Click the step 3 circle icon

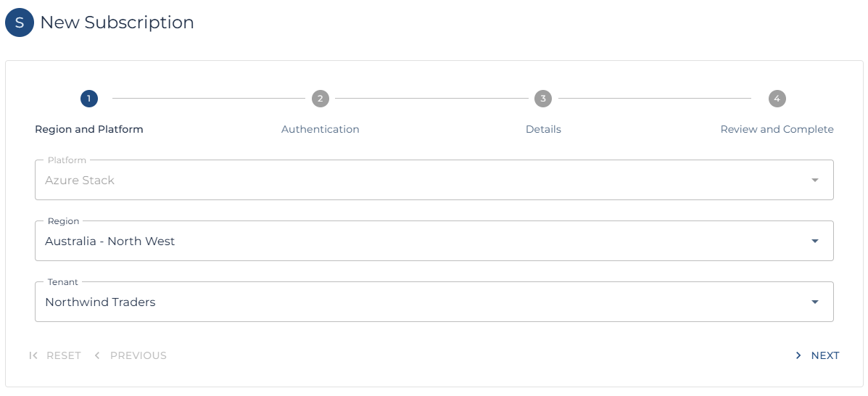543,99
